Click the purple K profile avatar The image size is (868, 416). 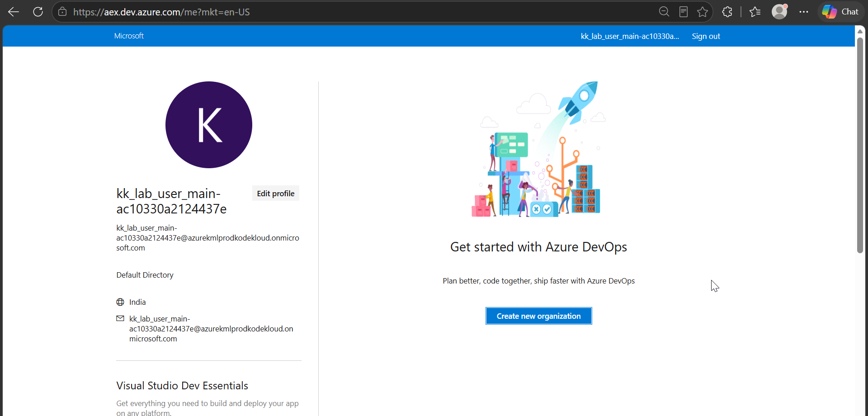coord(209,125)
